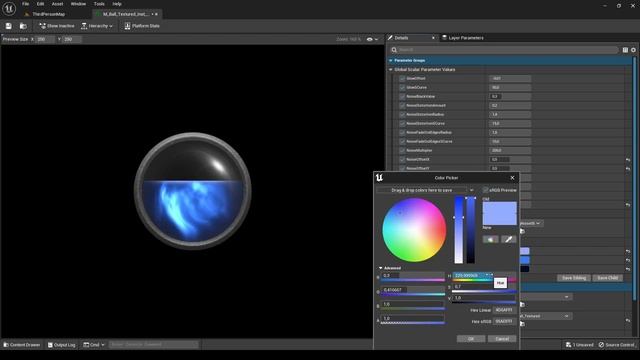The width and height of the screenshot is (640, 360).
Task: Open the Asset menu
Action: [57, 4]
